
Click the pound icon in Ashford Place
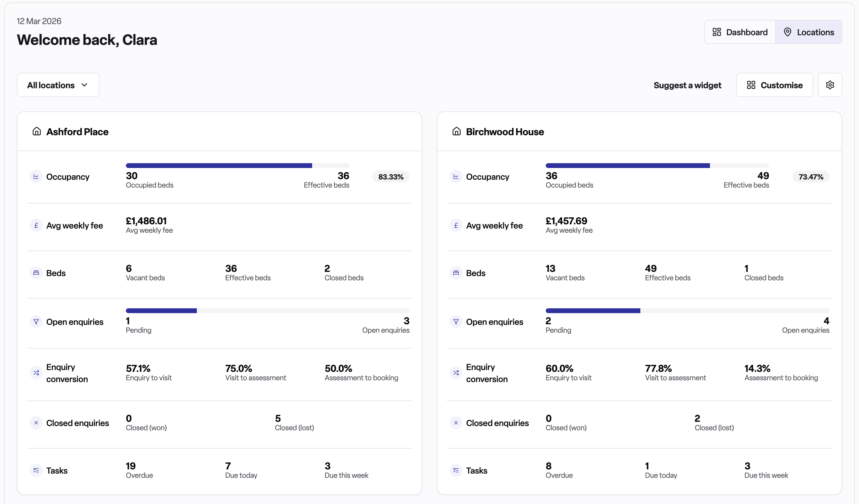pos(36,225)
